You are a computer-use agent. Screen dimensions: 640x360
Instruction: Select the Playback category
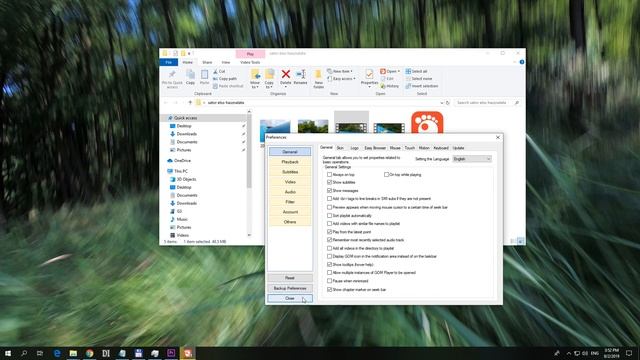290,162
